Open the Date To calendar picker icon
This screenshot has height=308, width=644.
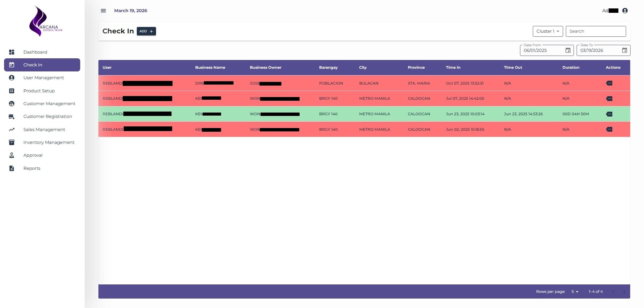pyautogui.click(x=624, y=51)
